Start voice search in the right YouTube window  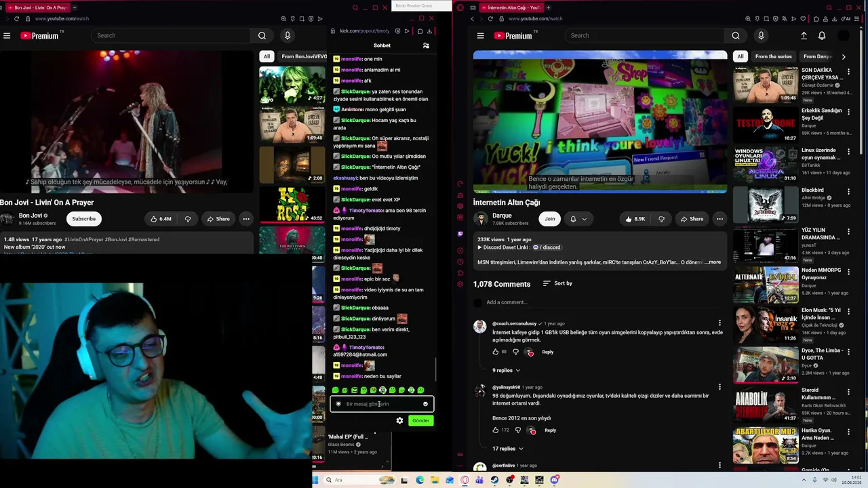(x=761, y=35)
